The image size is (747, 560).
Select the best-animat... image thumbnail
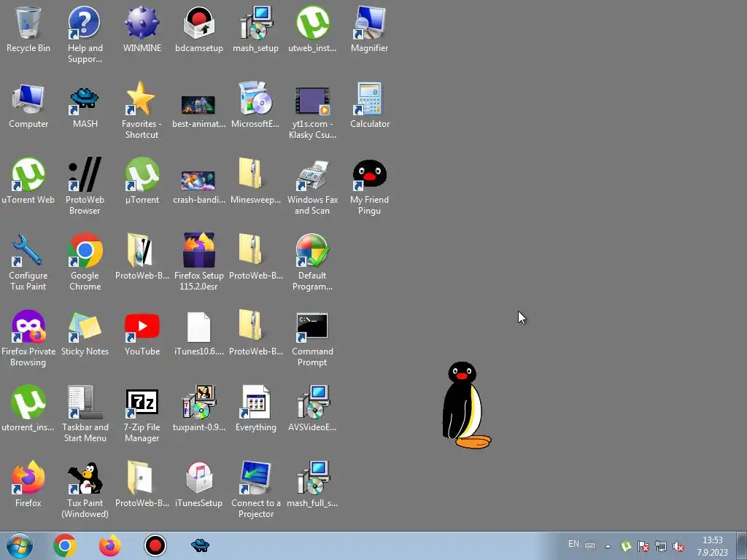click(198, 105)
